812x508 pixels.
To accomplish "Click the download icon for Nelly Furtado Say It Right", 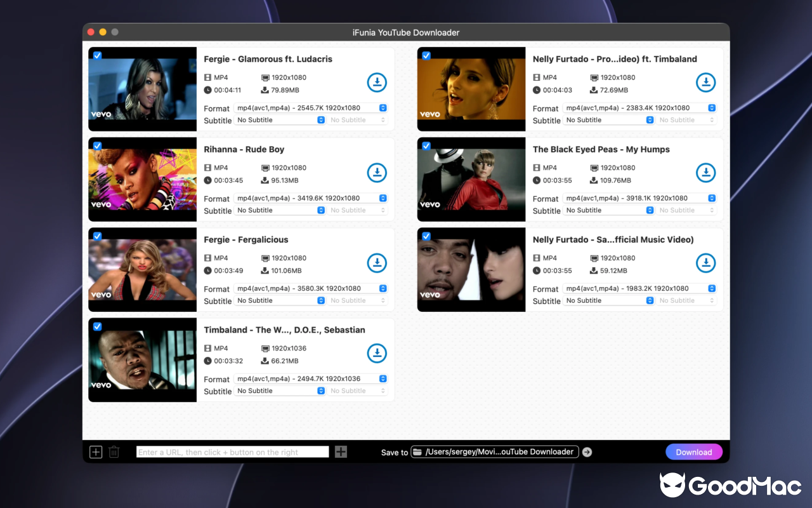I will 705,263.
